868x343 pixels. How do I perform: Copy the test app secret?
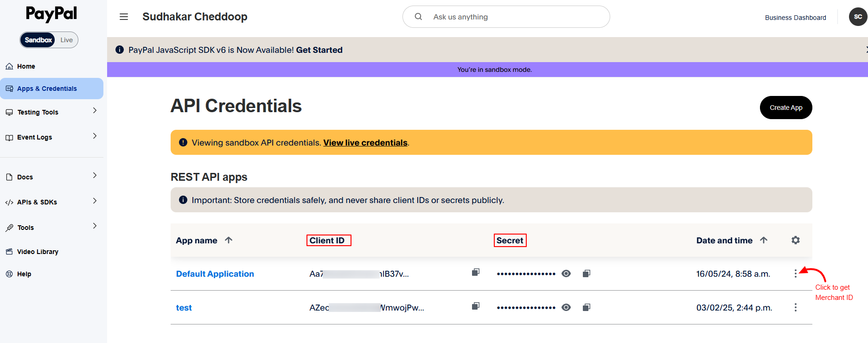(586, 308)
